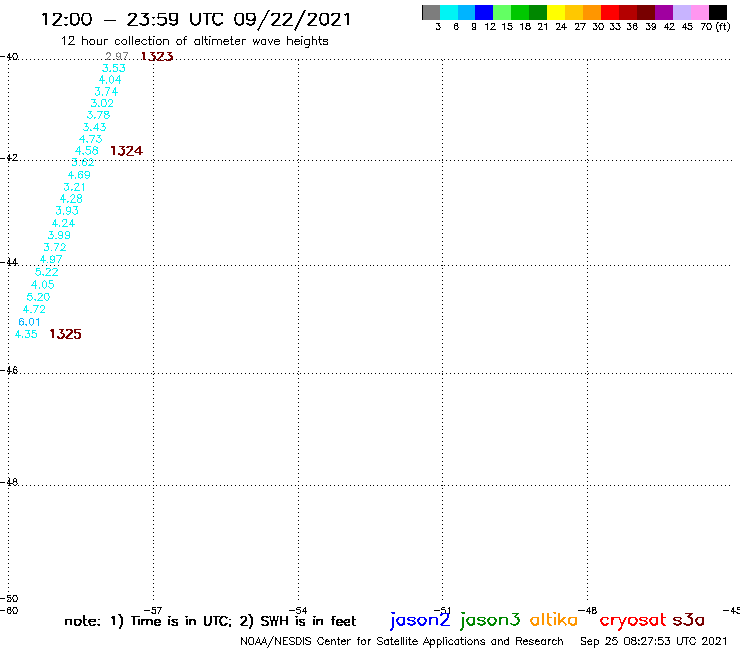This screenshot has width=740, height=650.
Task: Click pass number 1325
Action: [x=65, y=334]
